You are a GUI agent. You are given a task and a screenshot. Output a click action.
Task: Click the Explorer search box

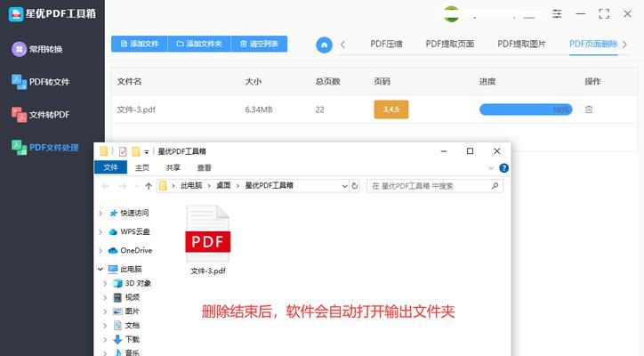[x=435, y=186]
